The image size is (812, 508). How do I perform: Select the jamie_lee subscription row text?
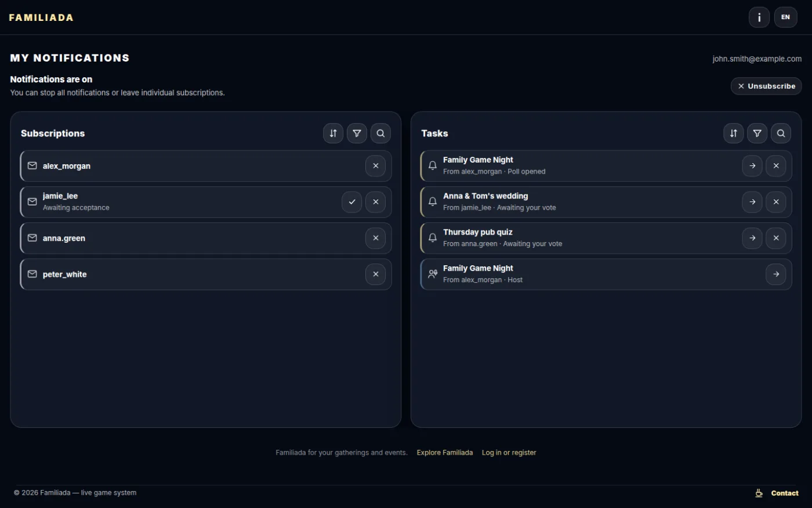(x=76, y=202)
